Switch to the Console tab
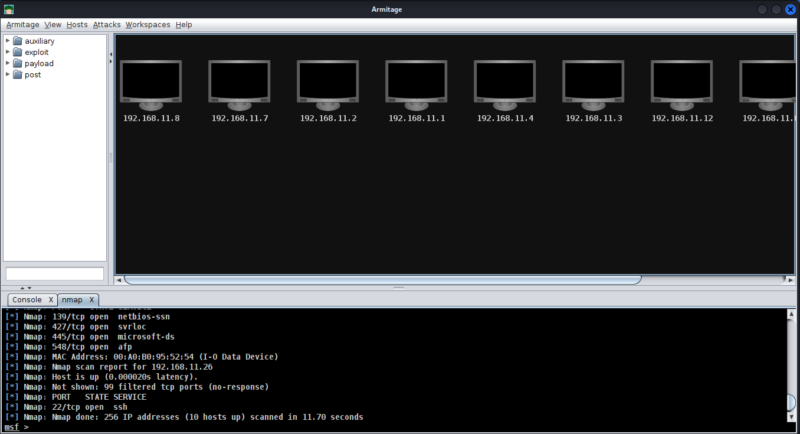The image size is (800, 434). [26, 299]
